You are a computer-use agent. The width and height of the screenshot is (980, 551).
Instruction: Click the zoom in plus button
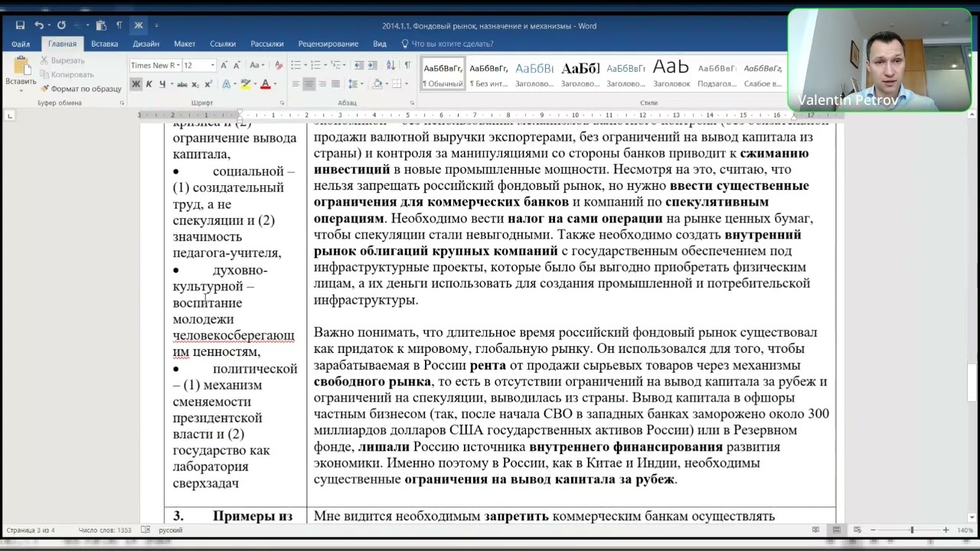pyautogui.click(x=946, y=530)
